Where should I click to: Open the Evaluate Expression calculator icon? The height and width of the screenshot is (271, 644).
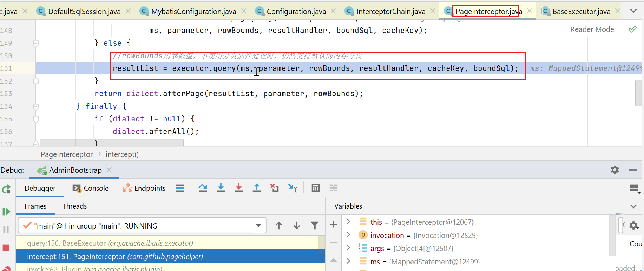click(x=315, y=188)
